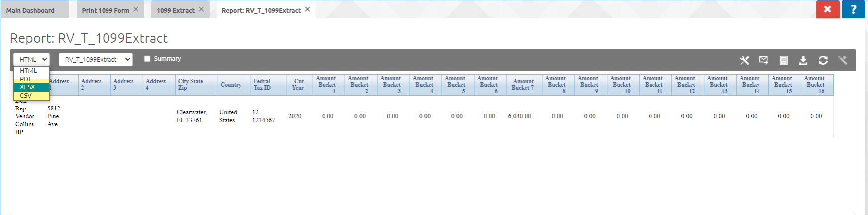This screenshot has width=868, height=215.
Task: Refresh the report with the sync icon
Action: tap(823, 60)
